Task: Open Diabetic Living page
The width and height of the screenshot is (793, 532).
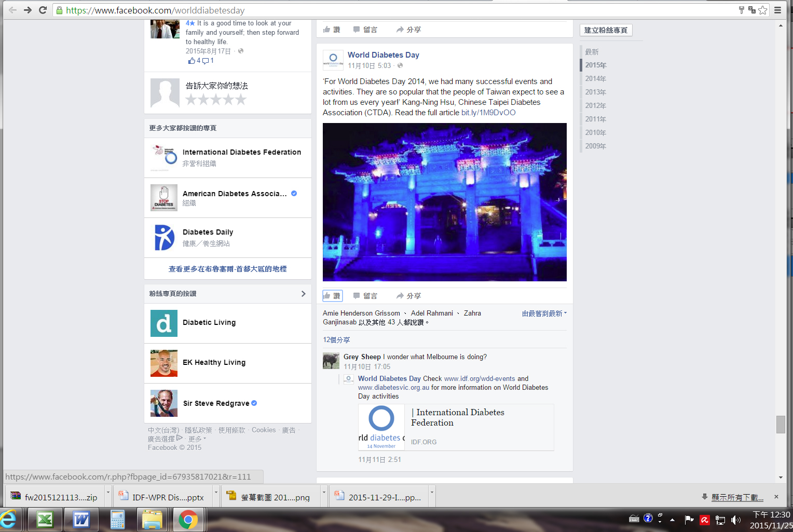Action: pos(209,322)
